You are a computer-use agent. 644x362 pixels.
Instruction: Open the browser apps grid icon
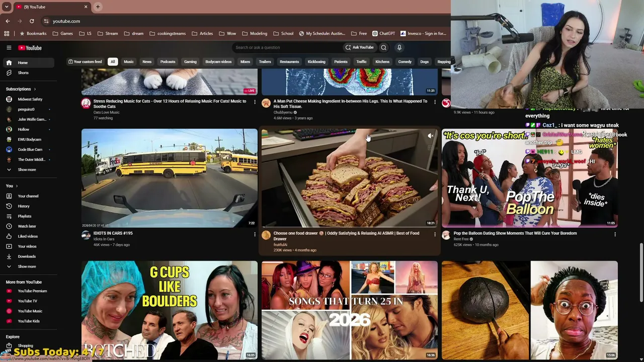point(7,34)
